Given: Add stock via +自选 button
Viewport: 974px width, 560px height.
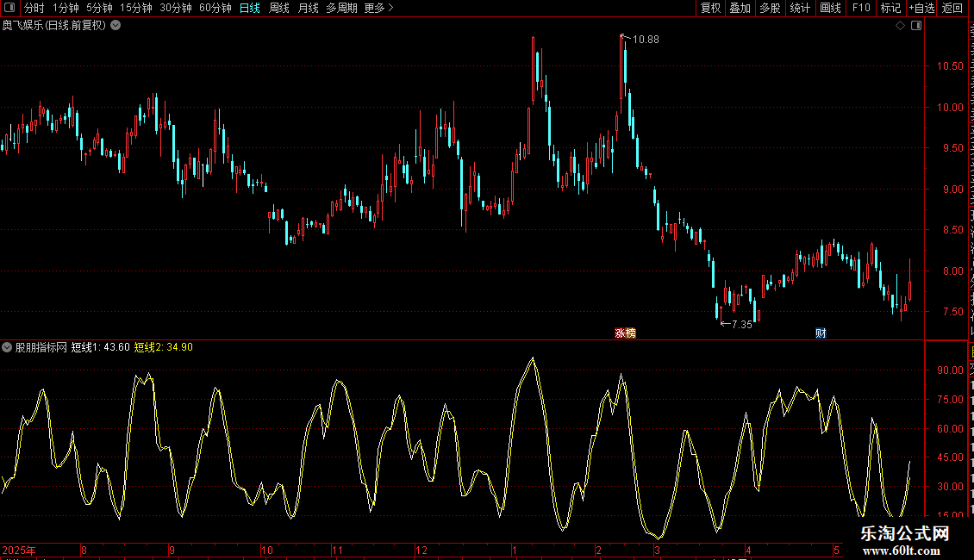Looking at the screenshot, I should 921,8.
